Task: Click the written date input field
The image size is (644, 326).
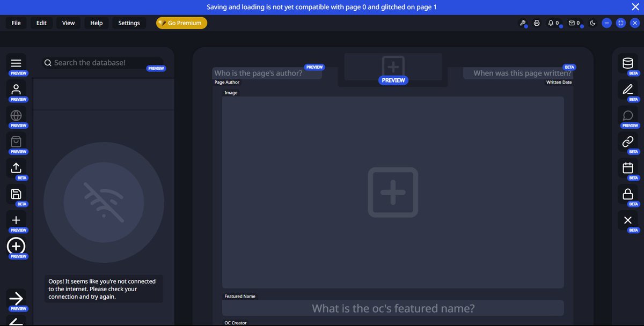Action: [518, 73]
